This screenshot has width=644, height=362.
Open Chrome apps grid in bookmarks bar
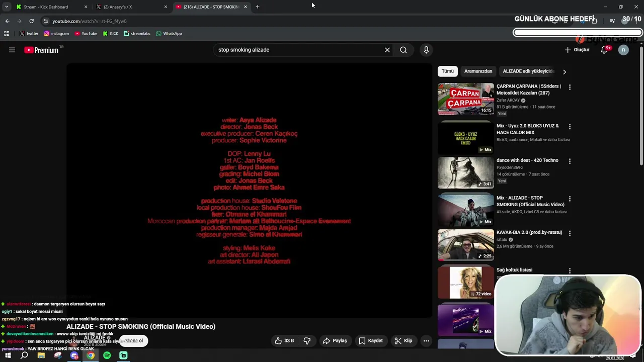click(7, 33)
